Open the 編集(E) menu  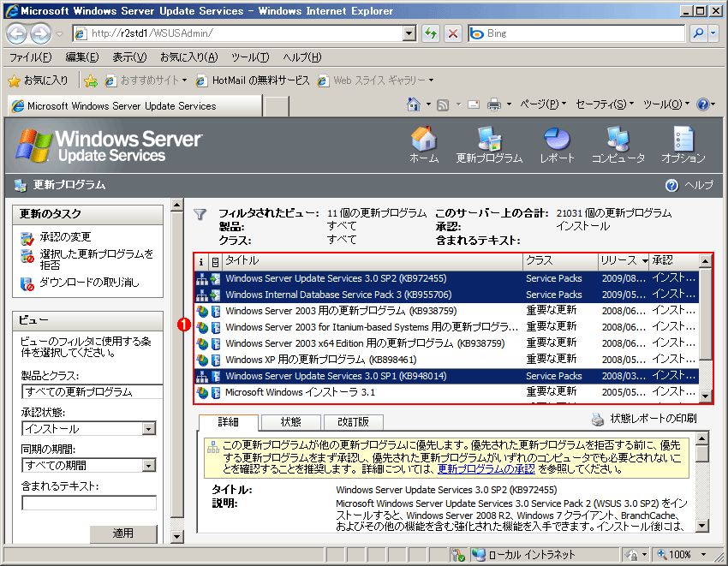coord(81,57)
